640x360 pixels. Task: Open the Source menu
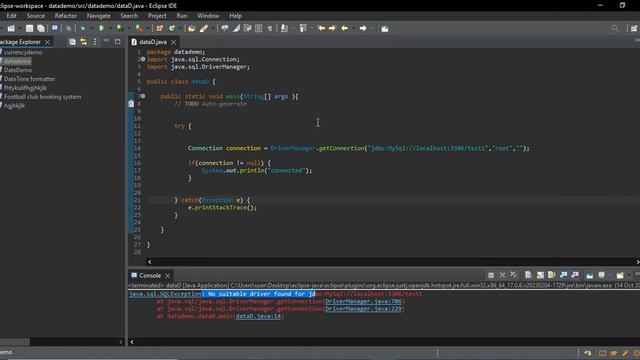click(x=36, y=16)
